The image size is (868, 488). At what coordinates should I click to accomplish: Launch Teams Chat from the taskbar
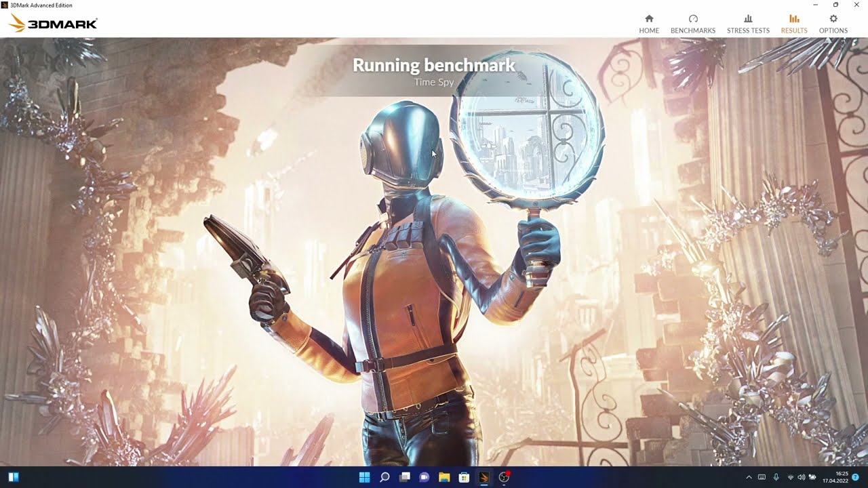click(x=425, y=477)
